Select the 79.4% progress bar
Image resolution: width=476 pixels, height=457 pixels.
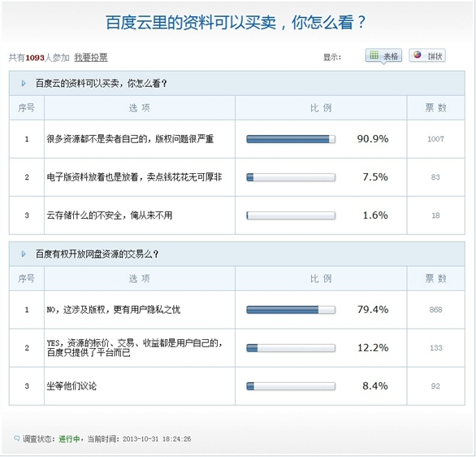[291, 310]
